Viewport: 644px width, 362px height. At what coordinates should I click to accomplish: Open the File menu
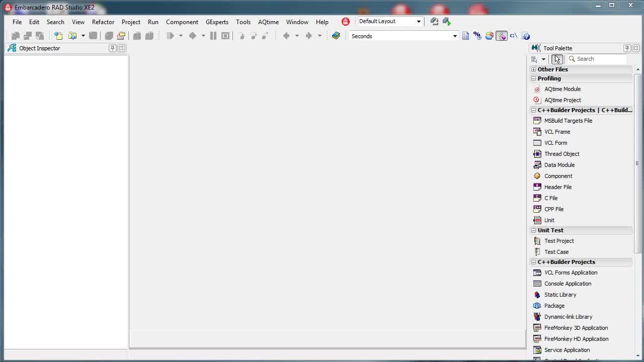point(17,22)
